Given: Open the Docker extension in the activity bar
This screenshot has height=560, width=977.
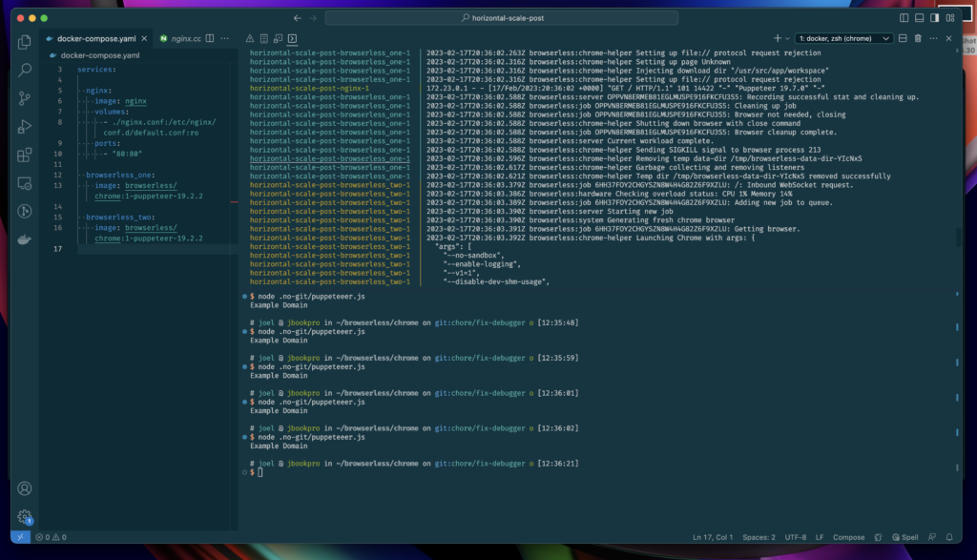Looking at the screenshot, I should pyautogui.click(x=24, y=241).
